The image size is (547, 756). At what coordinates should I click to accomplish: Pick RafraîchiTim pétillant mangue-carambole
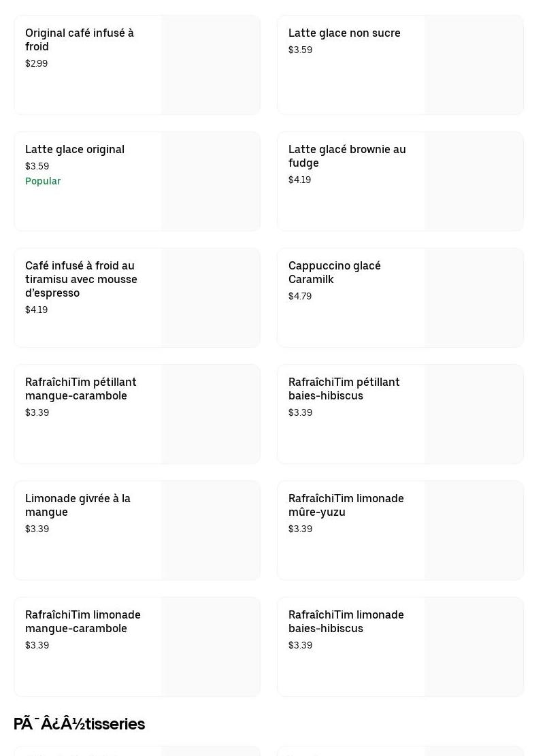pos(81,389)
